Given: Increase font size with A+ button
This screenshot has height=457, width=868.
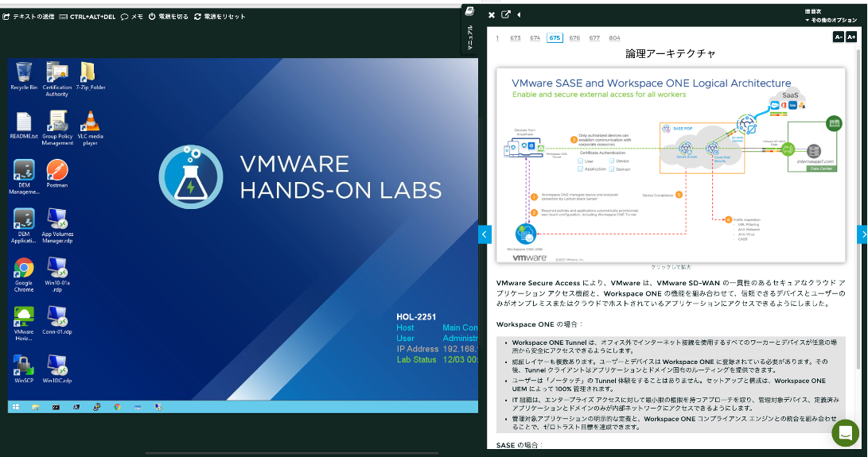Looking at the screenshot, I should 851,37.
